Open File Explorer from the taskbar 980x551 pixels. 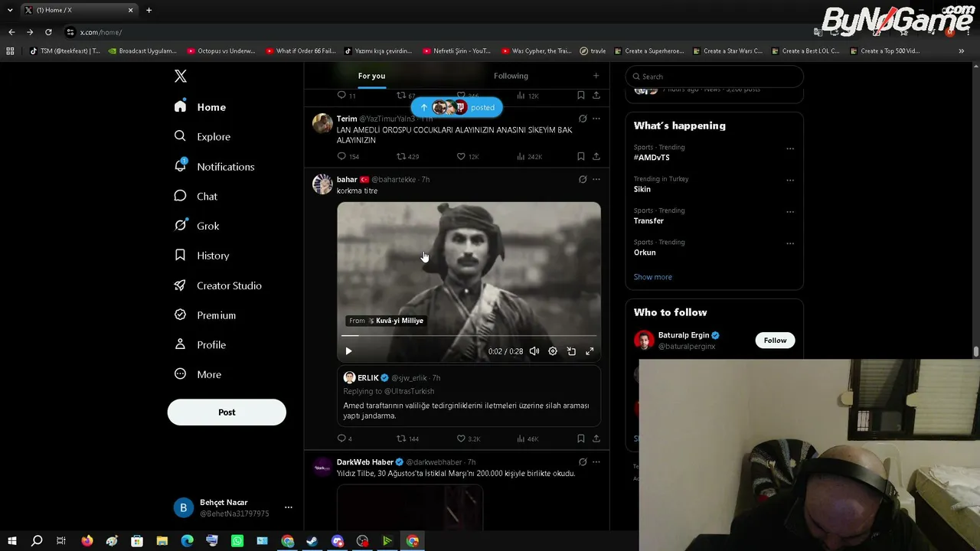point(162,541)
